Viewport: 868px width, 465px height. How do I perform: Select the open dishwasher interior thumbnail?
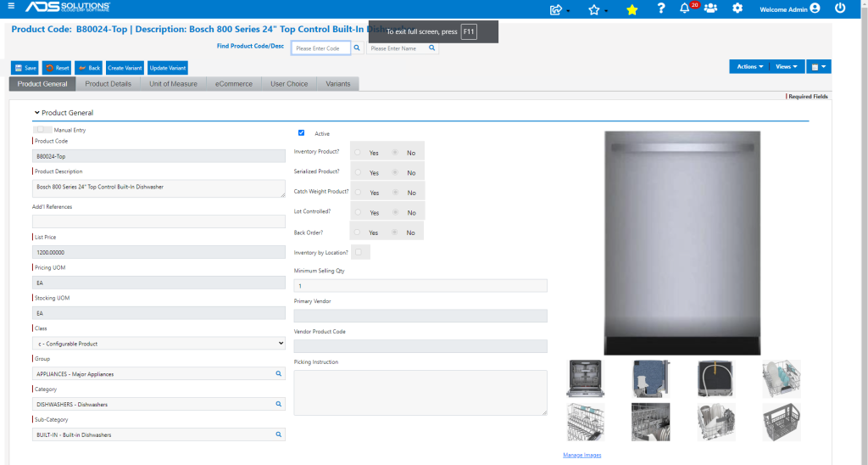[585, 378]
